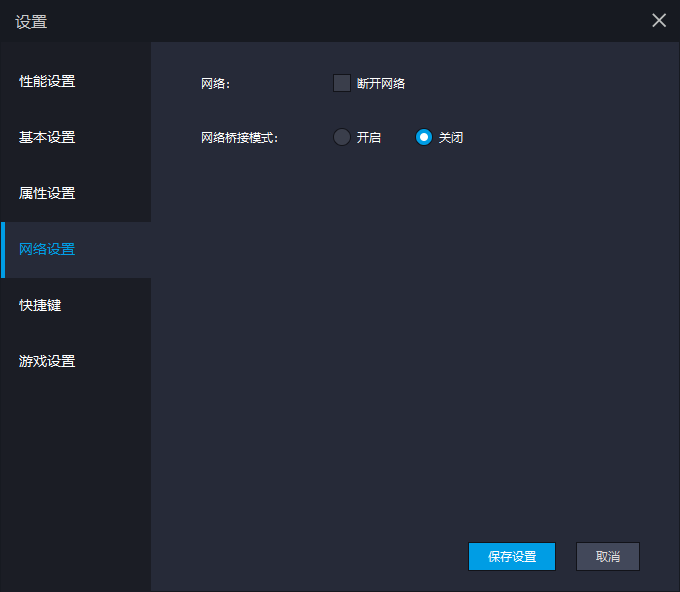The image size is (680, 592).
Task: Click the blue indicator bar beside 网络设置
Action: pos(3,250)
